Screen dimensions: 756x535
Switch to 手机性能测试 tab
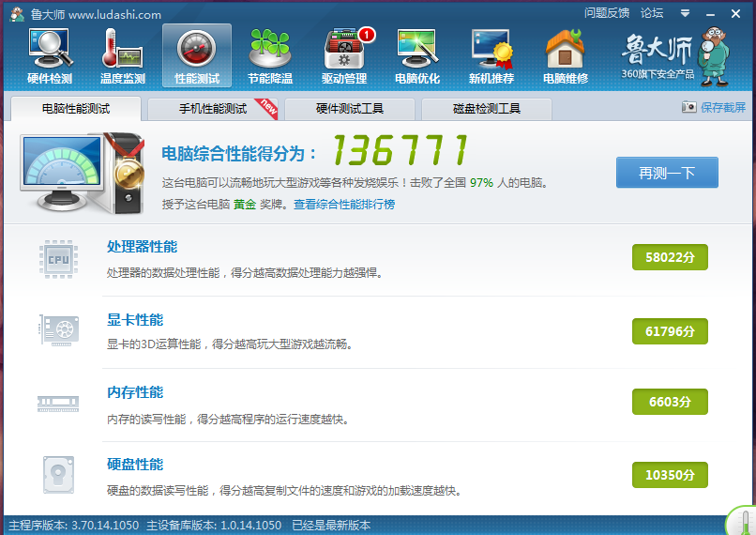213,109
